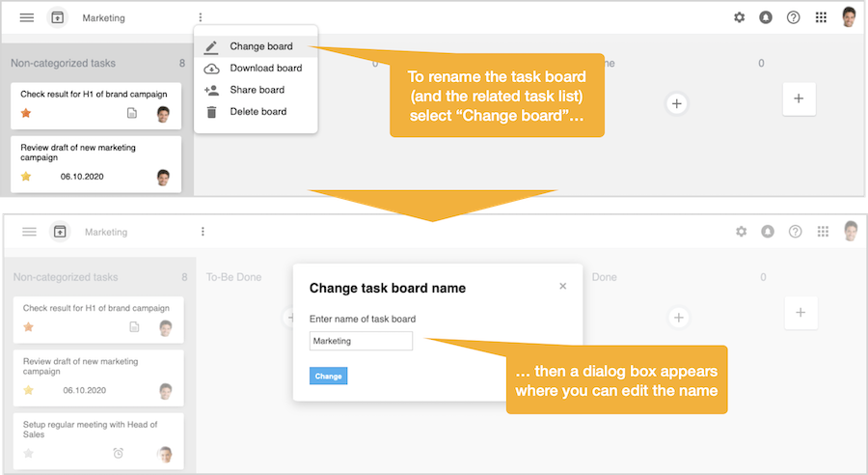Toggle star on bottom 'Check result for H1' card
The width and height of the screenshot is (868, 475).
28,327
